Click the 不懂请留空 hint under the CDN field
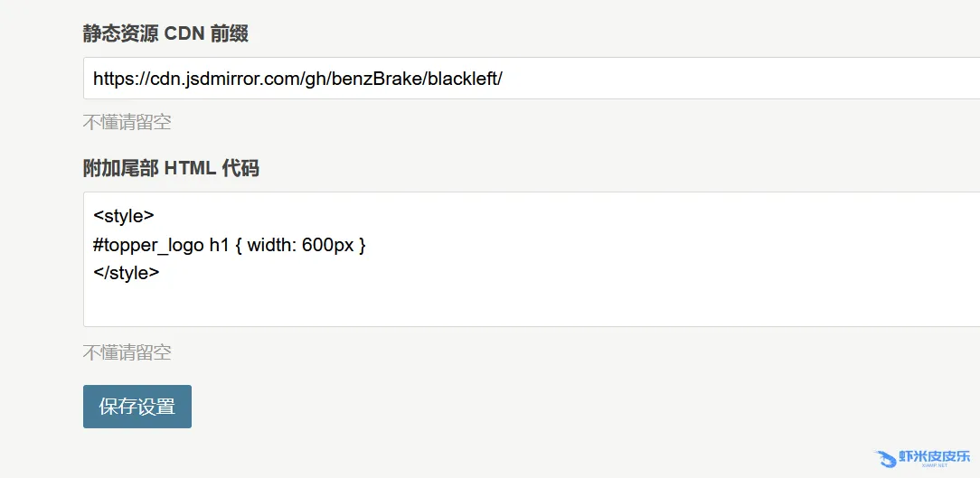The height and width of the screenshot is (478, 980). 127,122
